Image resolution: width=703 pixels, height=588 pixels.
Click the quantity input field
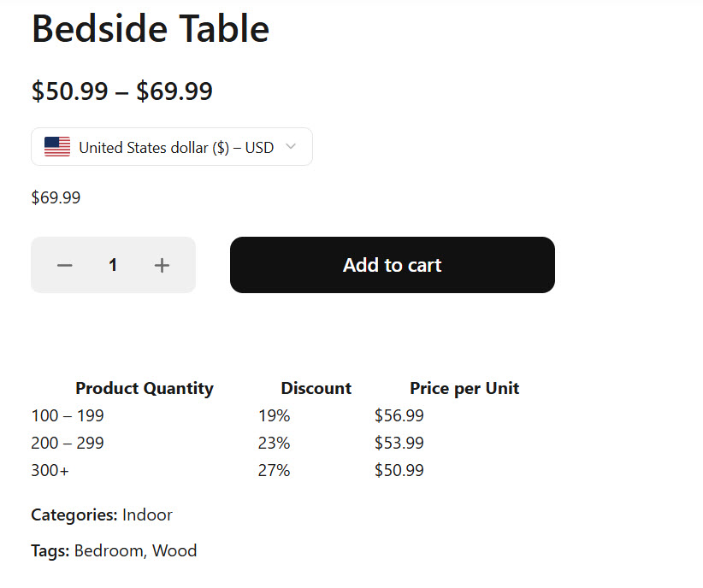tap(113, 265)
